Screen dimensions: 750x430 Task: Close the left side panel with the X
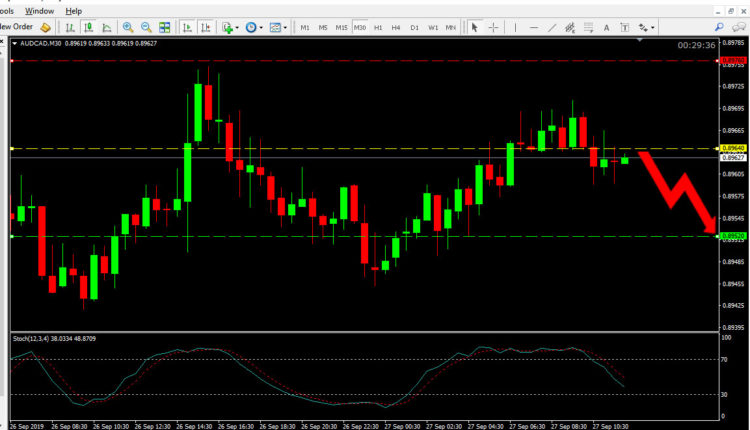tap(2, 42)
